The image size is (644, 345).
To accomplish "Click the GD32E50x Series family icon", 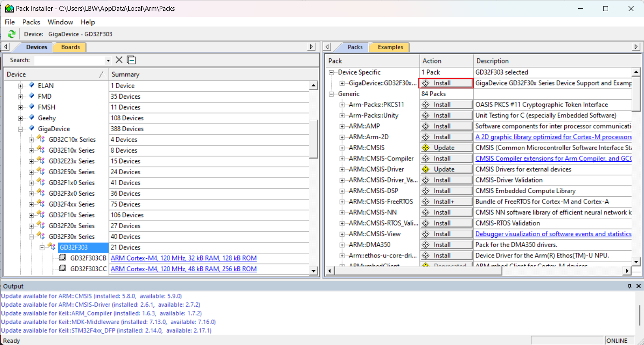I will [x=41, y=171].
